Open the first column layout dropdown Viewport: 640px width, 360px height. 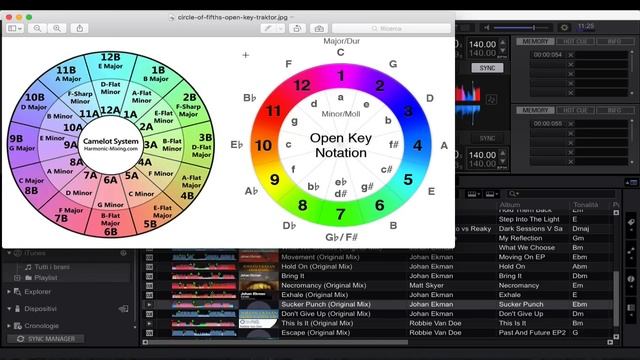pos(473,194)
